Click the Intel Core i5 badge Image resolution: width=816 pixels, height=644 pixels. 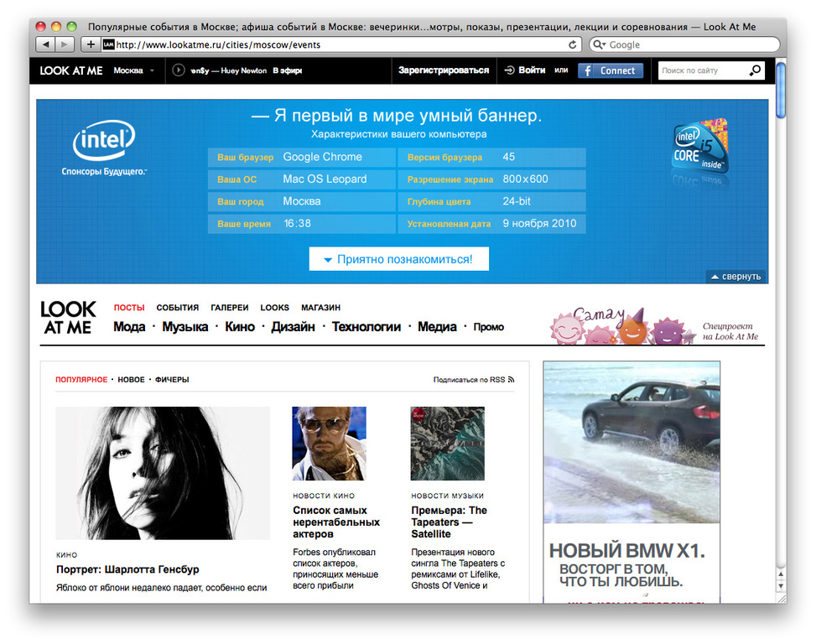point(700,146)
